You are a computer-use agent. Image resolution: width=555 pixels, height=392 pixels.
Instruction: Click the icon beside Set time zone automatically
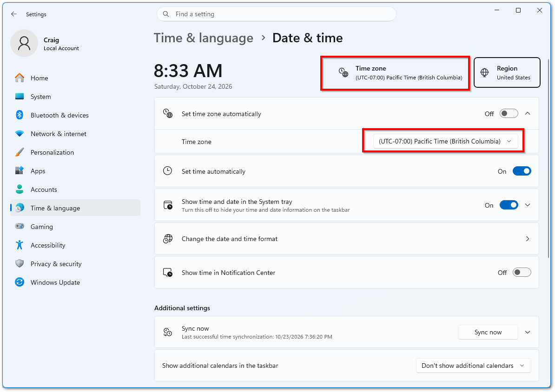168,114
